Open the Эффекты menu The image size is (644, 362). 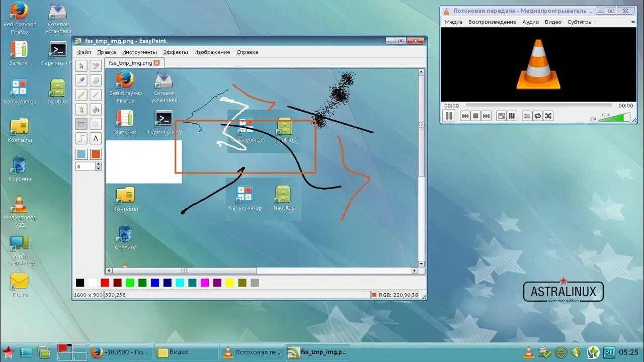176,52
